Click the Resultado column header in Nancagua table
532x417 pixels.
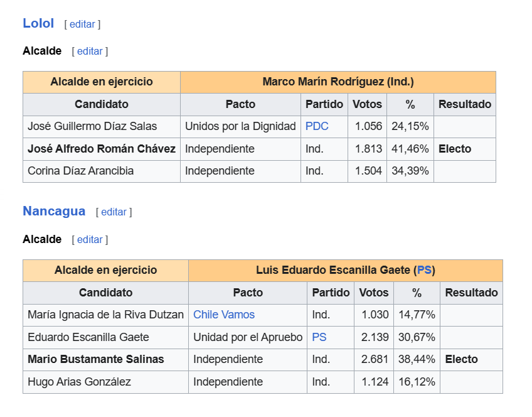[x=471, y=293]
